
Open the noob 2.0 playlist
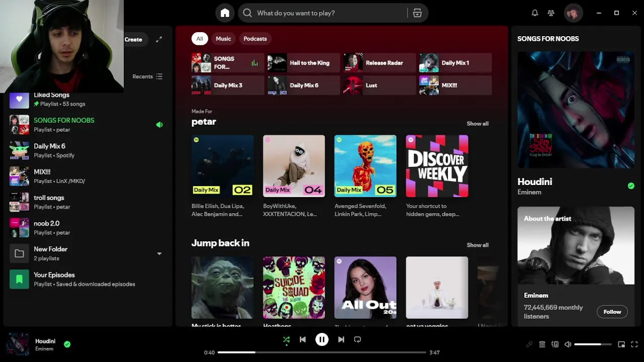tap(88, 228)
